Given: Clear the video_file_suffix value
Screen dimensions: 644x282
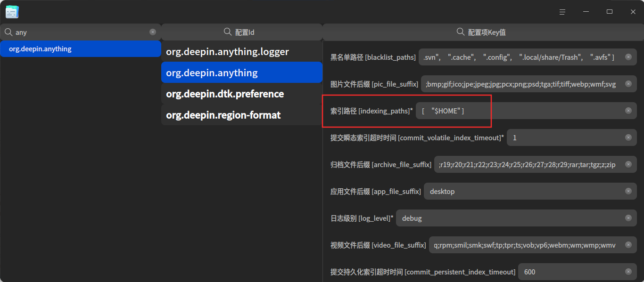Looking at the screenshot, I should coord(628,245).
